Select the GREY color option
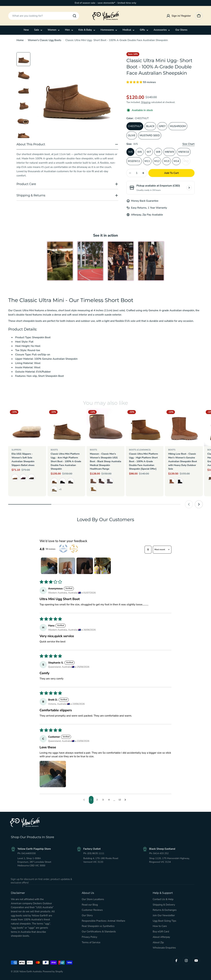Viewport: 211px width, 980px height. click(x=162, y=126)
